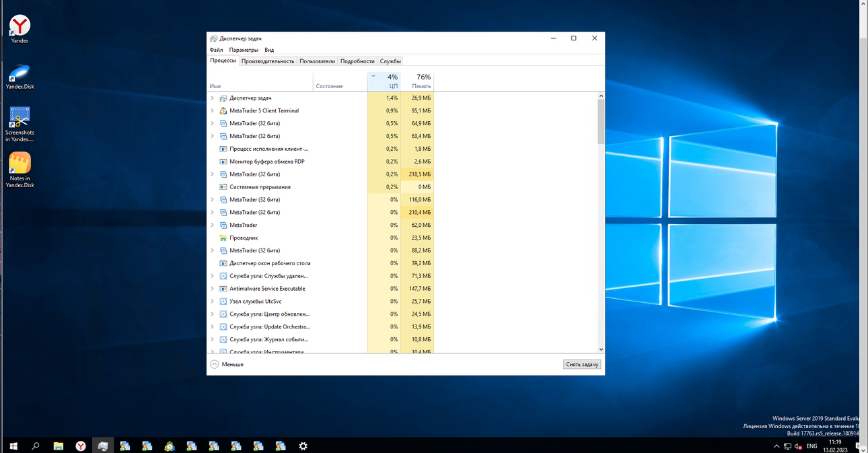Click the settings gear icon in taskbar

[303, 446]
